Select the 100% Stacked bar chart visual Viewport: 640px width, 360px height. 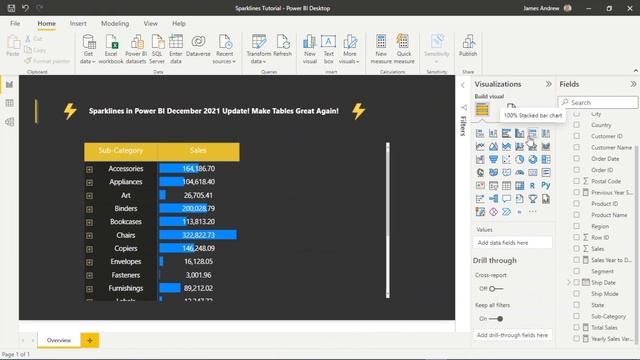[x=532, y=133]
